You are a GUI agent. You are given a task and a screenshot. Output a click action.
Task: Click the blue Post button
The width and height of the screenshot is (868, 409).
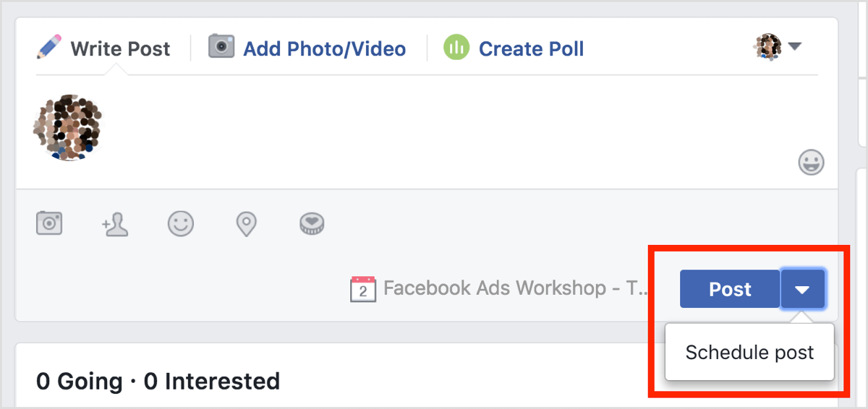[x=730, y=289]
